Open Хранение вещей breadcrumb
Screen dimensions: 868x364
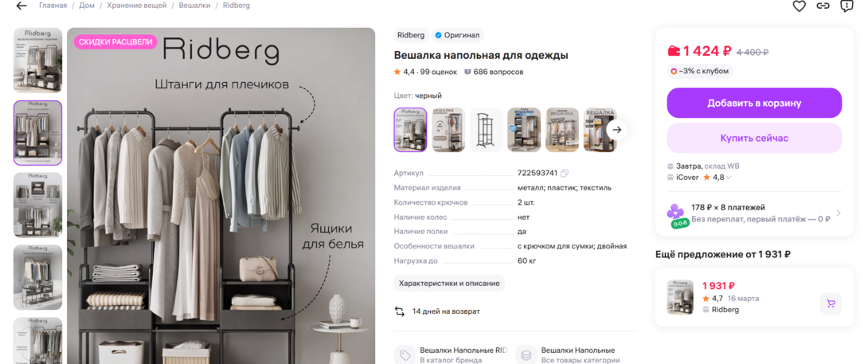[137, 6]
